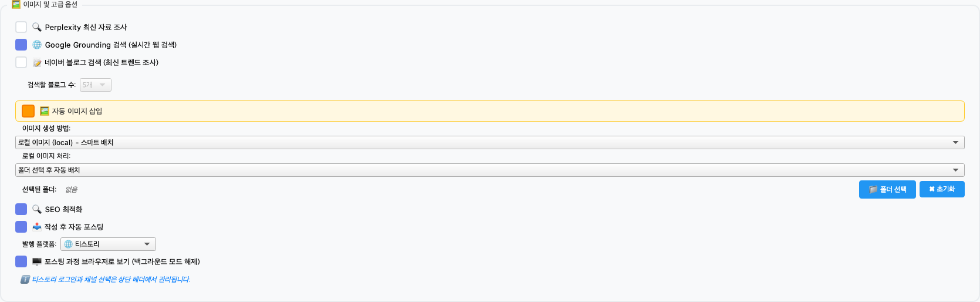Image resolution: width=980 pixels, height=302 pixels.
Task: Click the inbox icon next to 작성 후 자동 포스팅
Action: tap(37, 227)
